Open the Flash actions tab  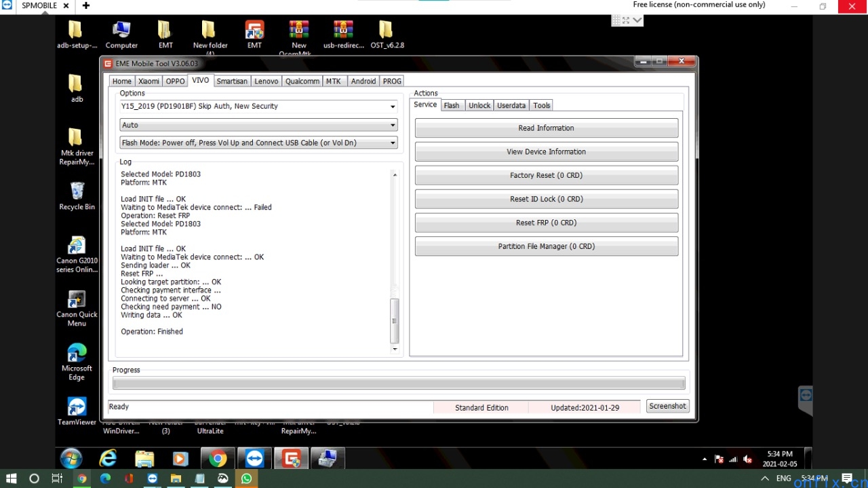tap(452, 105)
